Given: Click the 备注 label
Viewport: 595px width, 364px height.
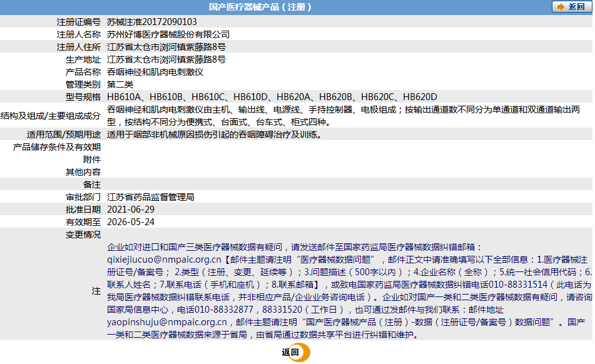Looking at the screenshot, I should [92, 185].
